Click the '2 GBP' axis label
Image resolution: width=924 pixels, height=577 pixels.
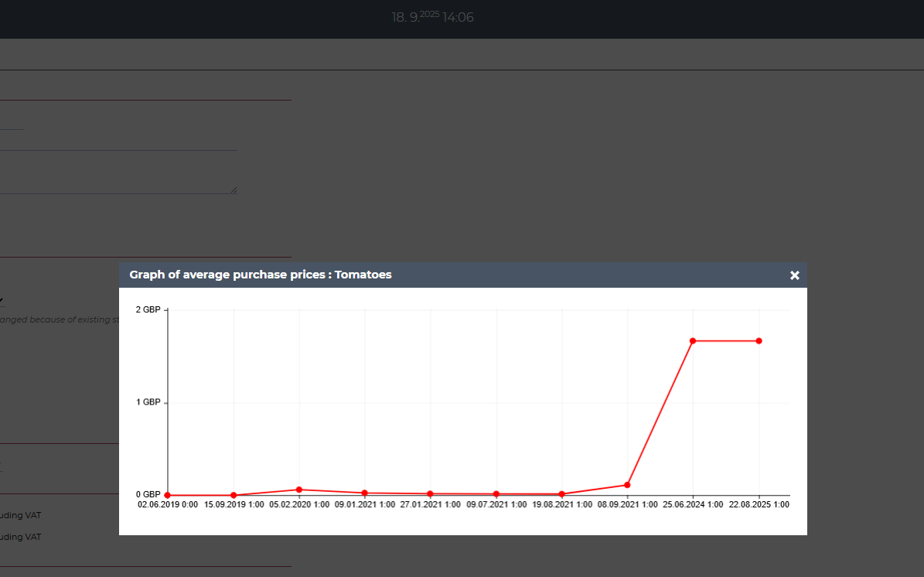pyautogui.click(x=148, y=309)
